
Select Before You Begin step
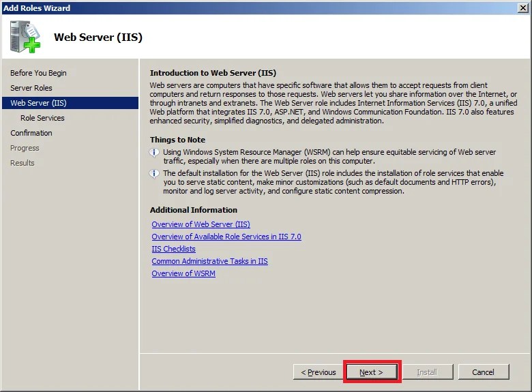click(x=38, y=73)
